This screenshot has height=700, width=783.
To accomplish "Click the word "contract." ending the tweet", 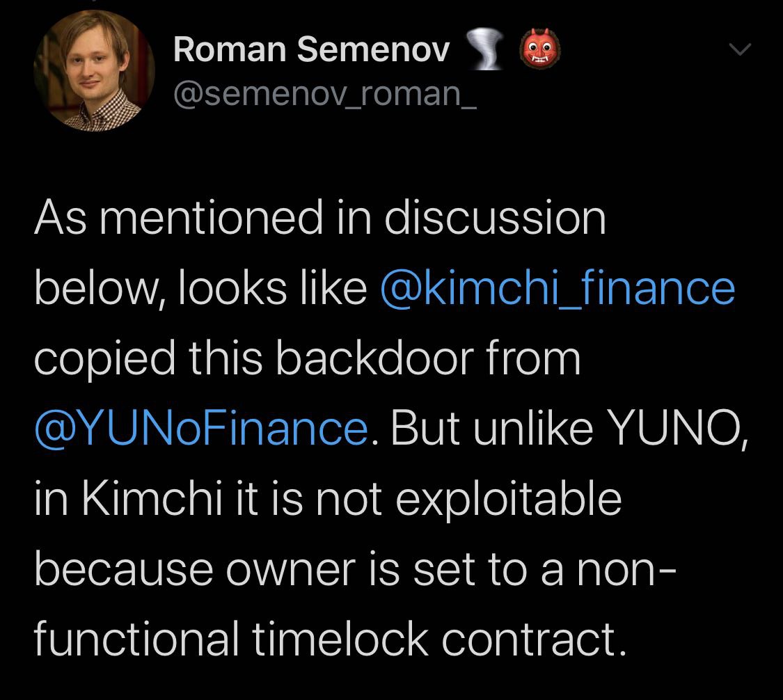I will (534, 640).
